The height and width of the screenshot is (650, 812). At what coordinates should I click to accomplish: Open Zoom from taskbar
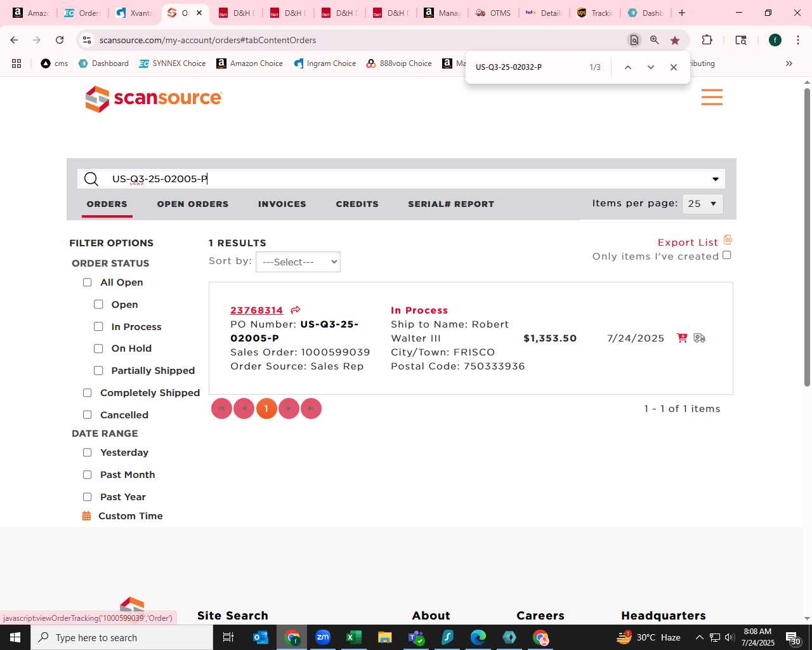323,637
